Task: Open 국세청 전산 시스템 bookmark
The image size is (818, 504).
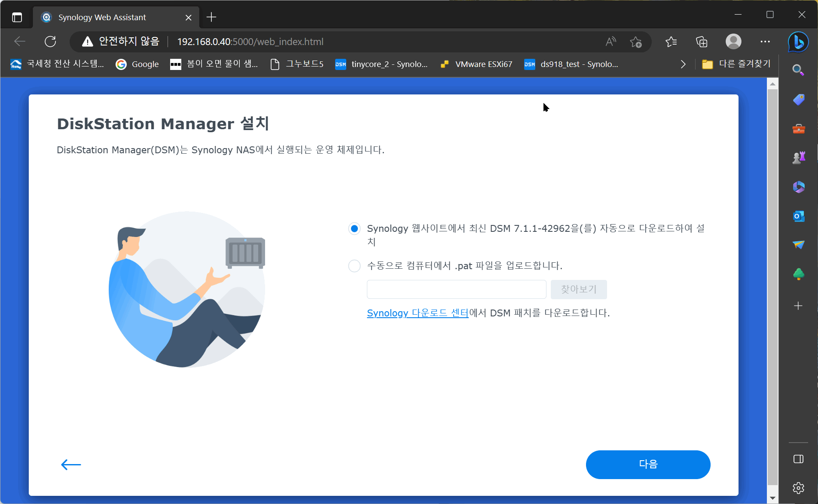Action: 57,64
